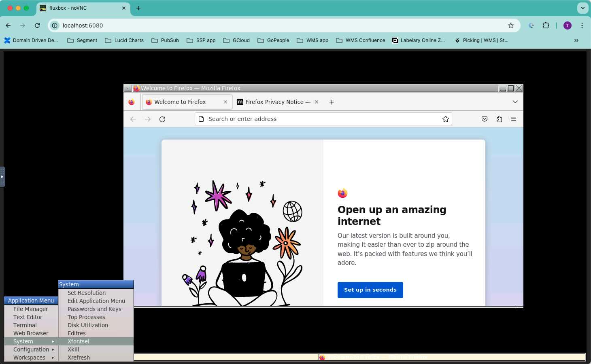Image resolution: width=591 pixels, height=364 pixels.
Task: Open the Save to Pocket icon
Action: pos(485,119)
